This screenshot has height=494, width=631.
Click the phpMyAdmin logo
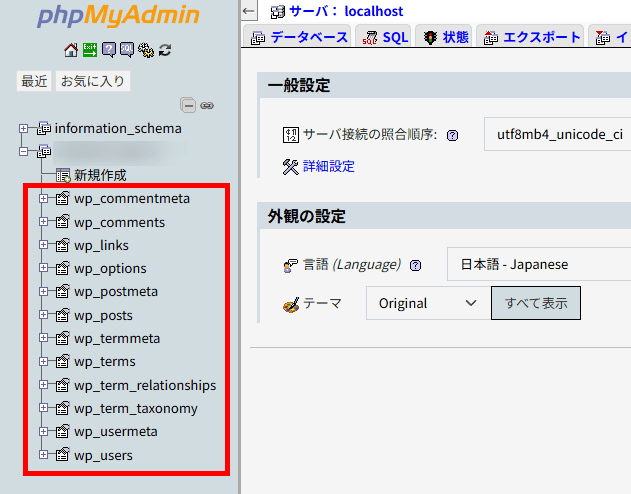[118, 15]
